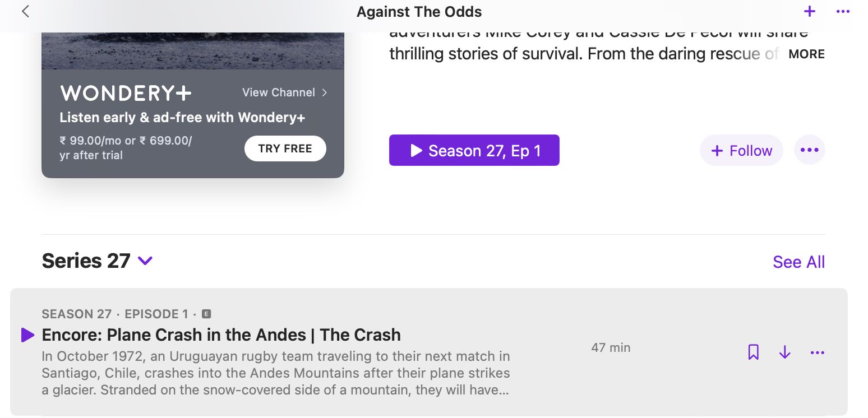Open show options via top-right ellipsis
This screenshot has width=868, height=418.
click(843, 11)
